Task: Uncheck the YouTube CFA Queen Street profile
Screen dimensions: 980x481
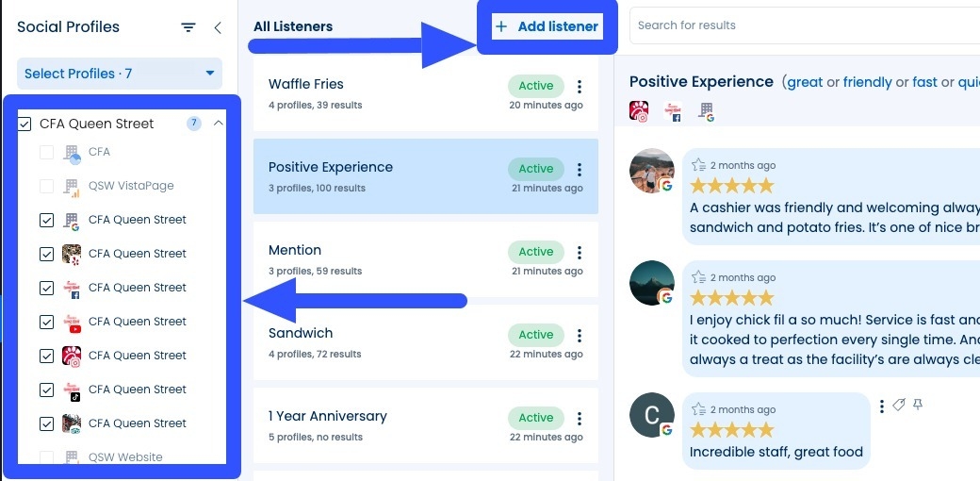Action: click(46, 322)
